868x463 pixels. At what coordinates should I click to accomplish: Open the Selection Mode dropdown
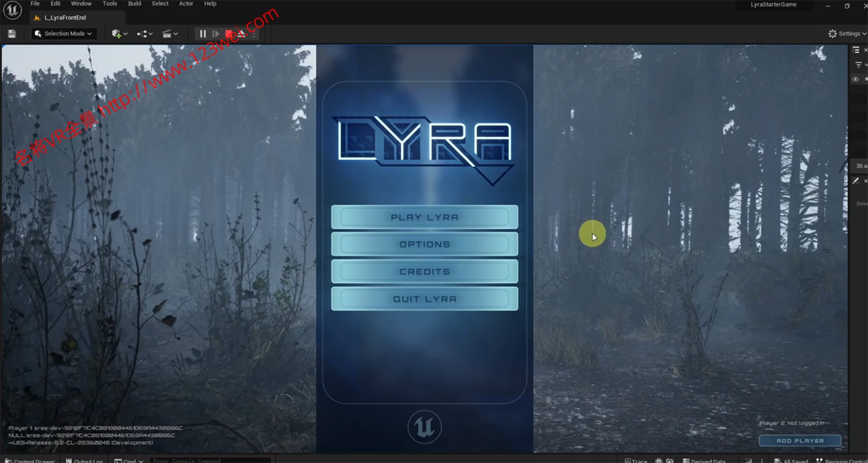[63, 33]
